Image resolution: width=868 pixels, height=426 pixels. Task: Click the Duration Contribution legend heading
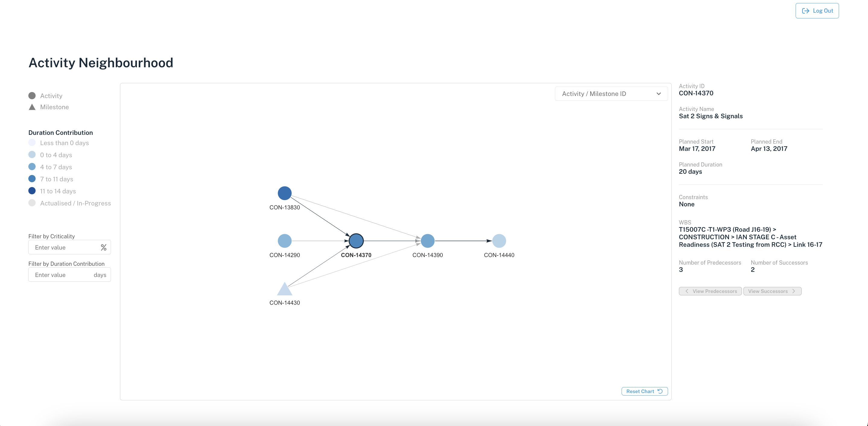61,132
